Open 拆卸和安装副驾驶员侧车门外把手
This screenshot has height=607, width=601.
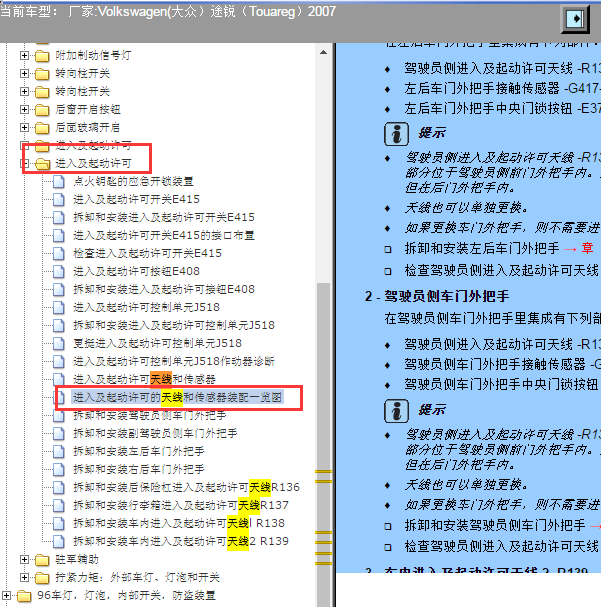pos(155,433)
